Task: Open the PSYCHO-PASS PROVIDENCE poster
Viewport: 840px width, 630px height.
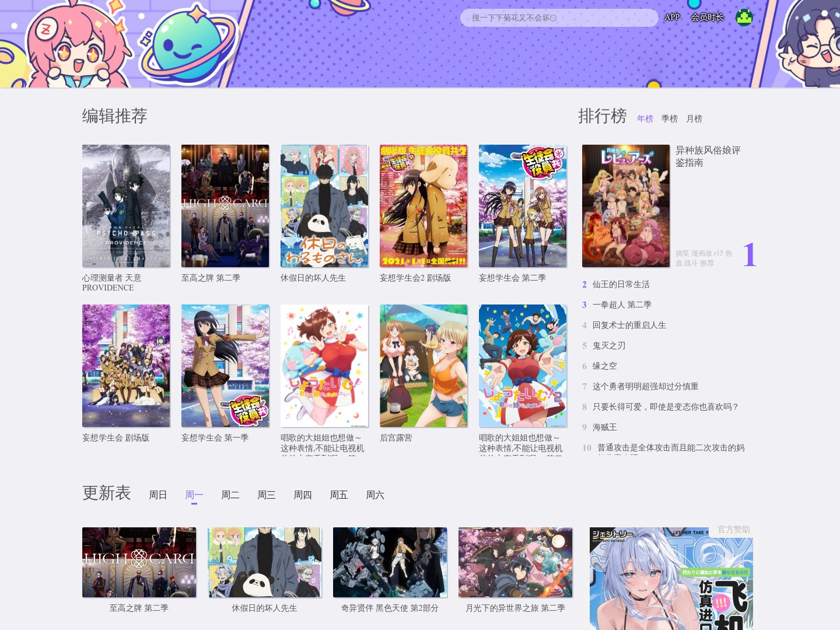Action: coord(126,206)
